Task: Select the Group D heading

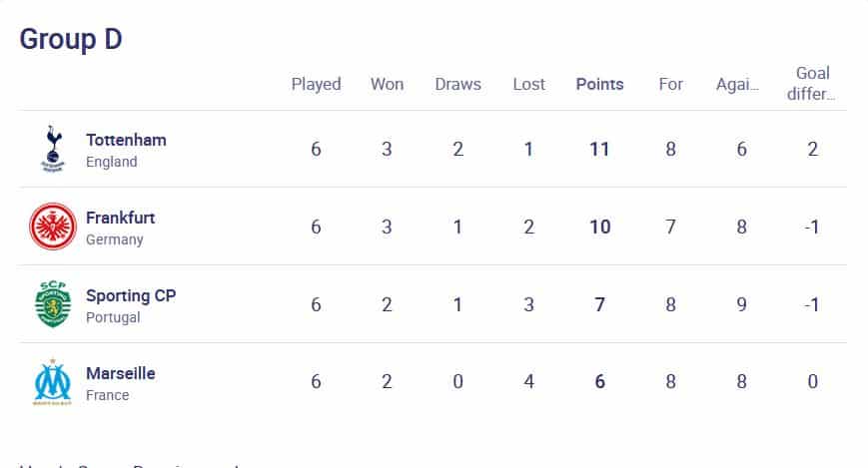Action: [x=71, y=39]
